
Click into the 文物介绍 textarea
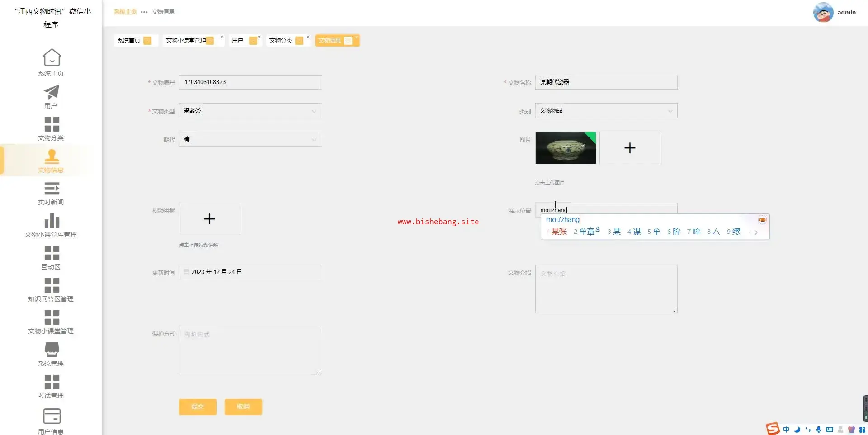tap(606, 289)
